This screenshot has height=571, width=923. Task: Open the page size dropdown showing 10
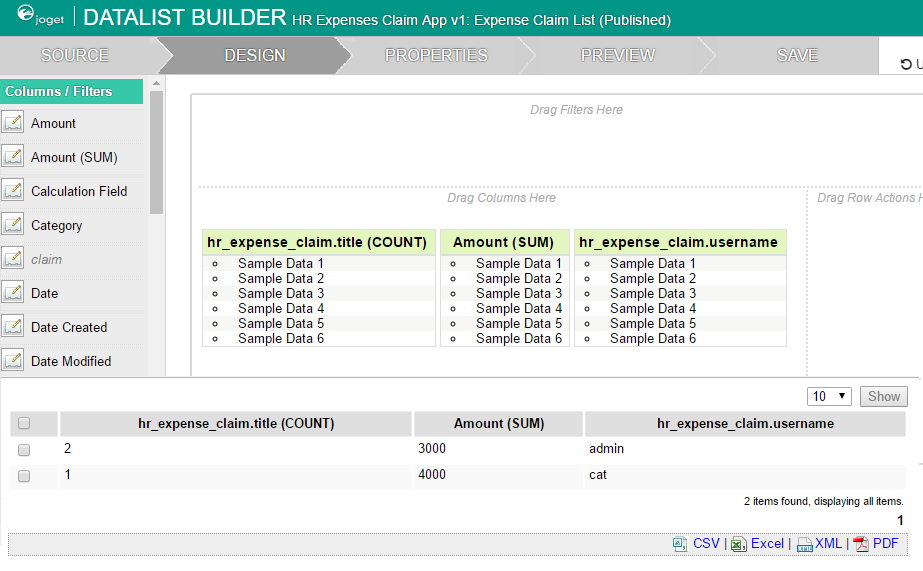point(830,396)
